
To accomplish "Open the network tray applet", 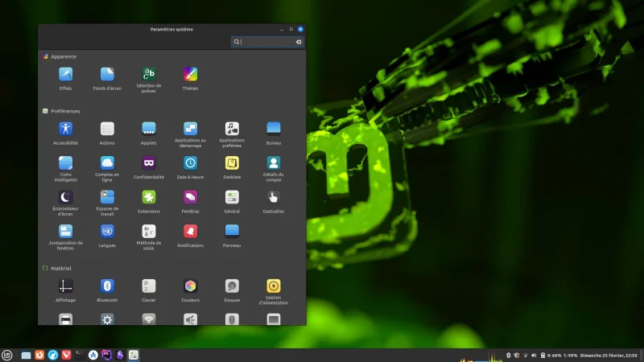I will [526, 356].
